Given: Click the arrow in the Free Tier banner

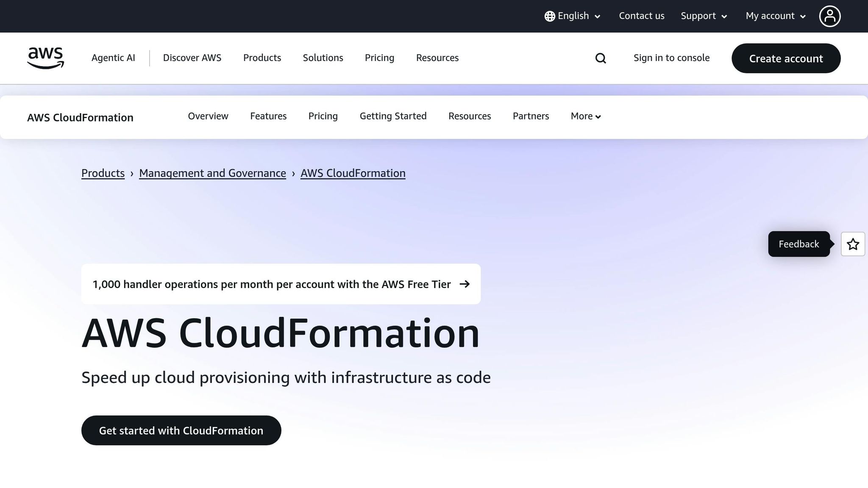Looking at the screenshot, I should [465, 284].
